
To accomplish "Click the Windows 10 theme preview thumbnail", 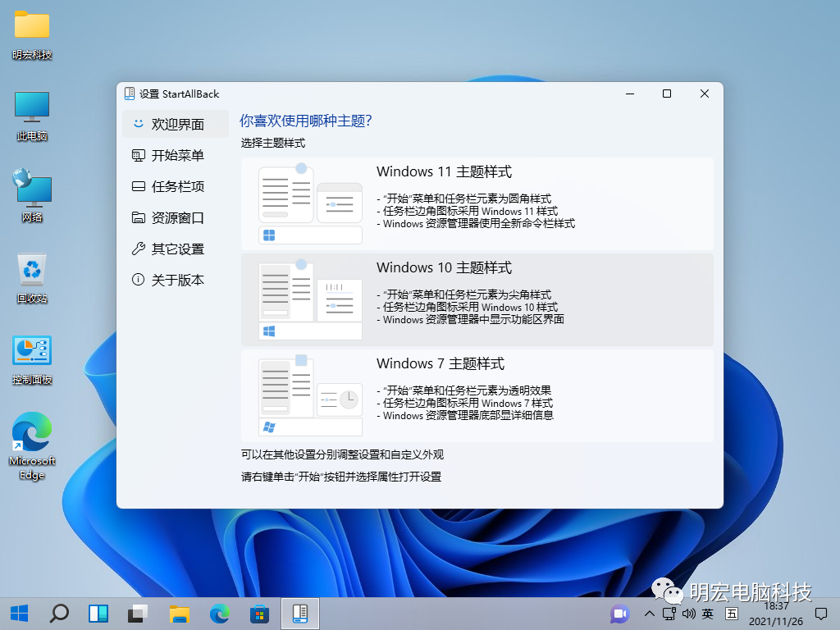I will click(310, 299).
